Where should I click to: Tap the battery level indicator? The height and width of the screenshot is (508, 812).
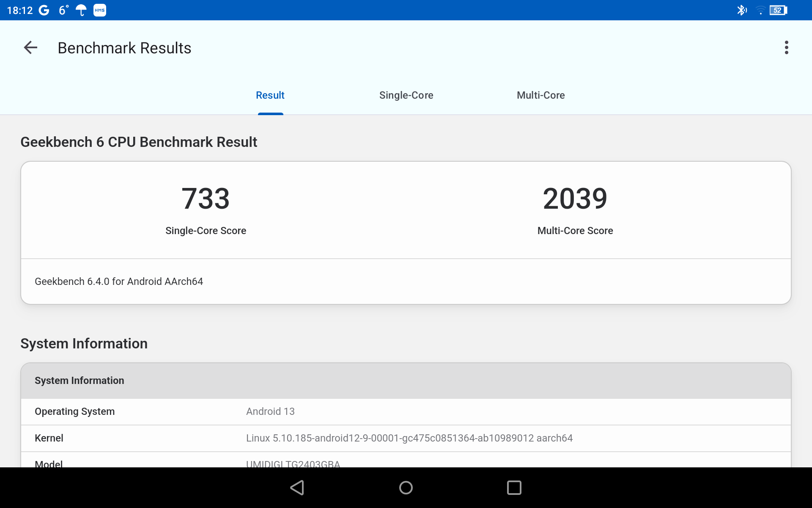778,10
